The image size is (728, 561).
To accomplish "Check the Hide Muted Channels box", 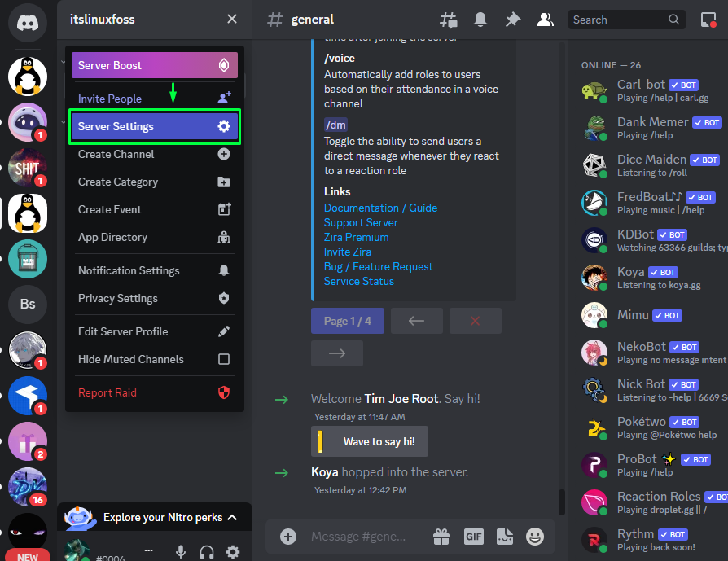I will coord(224,359).
